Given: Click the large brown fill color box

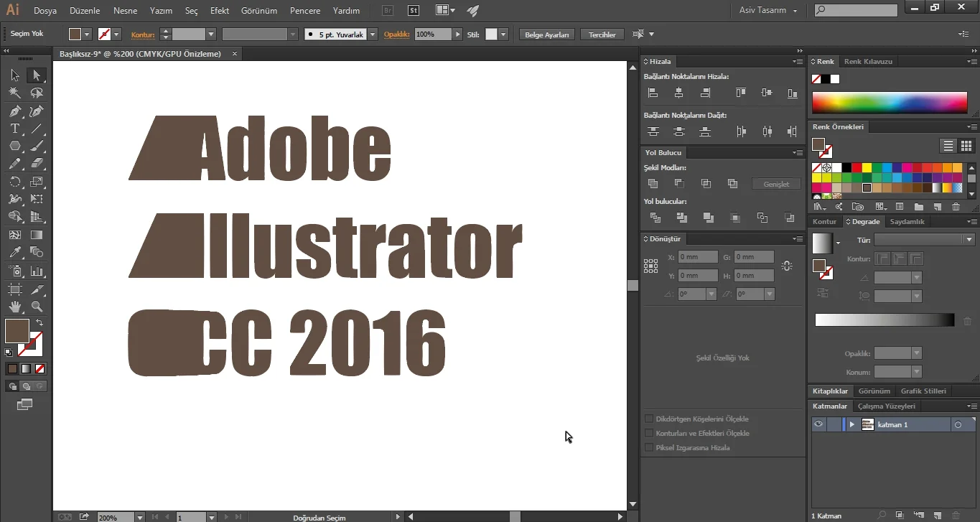Looking at the screenshot, I should click(x=17, y=331).
